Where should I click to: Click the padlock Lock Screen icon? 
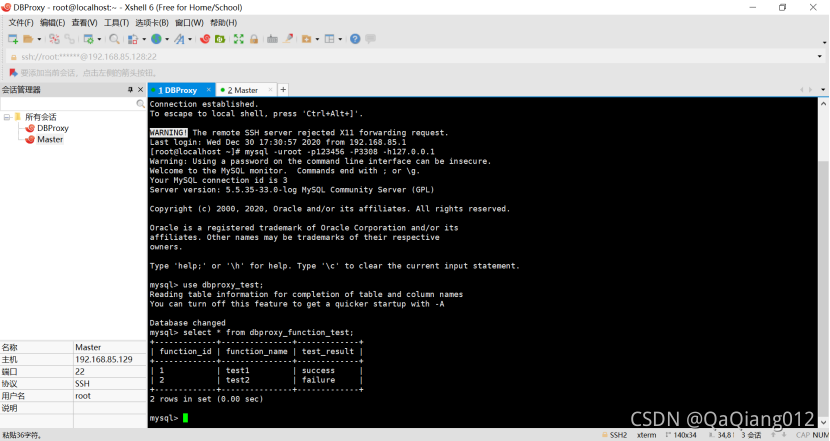point(254,39)
